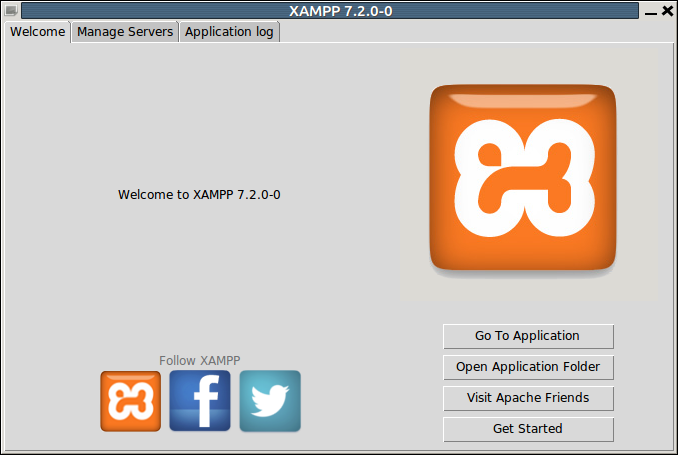Select the Visit Apache Friends button
This screenshot has height=455, width=678.
point(528,398)
